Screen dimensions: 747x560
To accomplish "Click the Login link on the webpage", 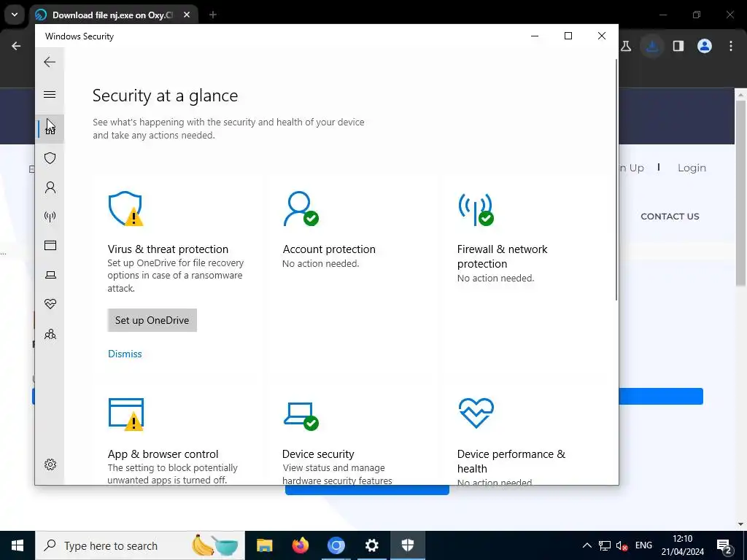I will point(692,168).
